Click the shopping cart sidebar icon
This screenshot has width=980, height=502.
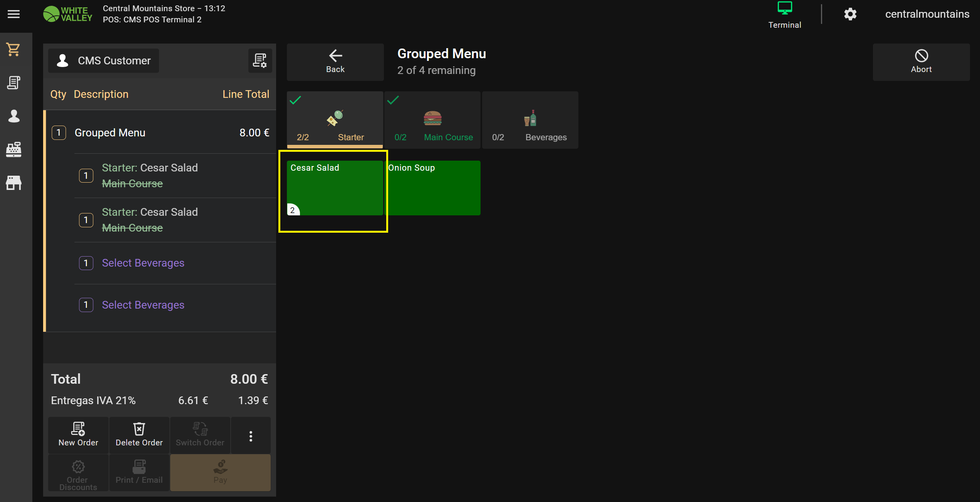coord(14,49)
